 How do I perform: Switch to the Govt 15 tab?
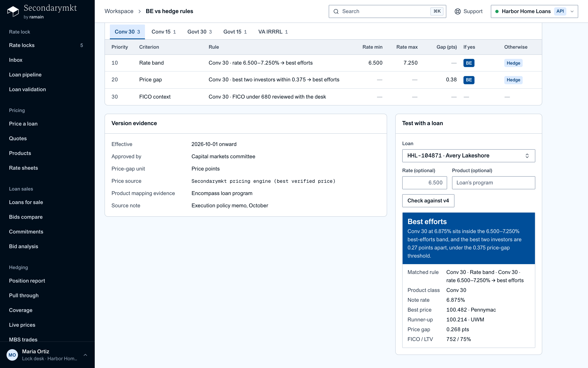point(235,32)
